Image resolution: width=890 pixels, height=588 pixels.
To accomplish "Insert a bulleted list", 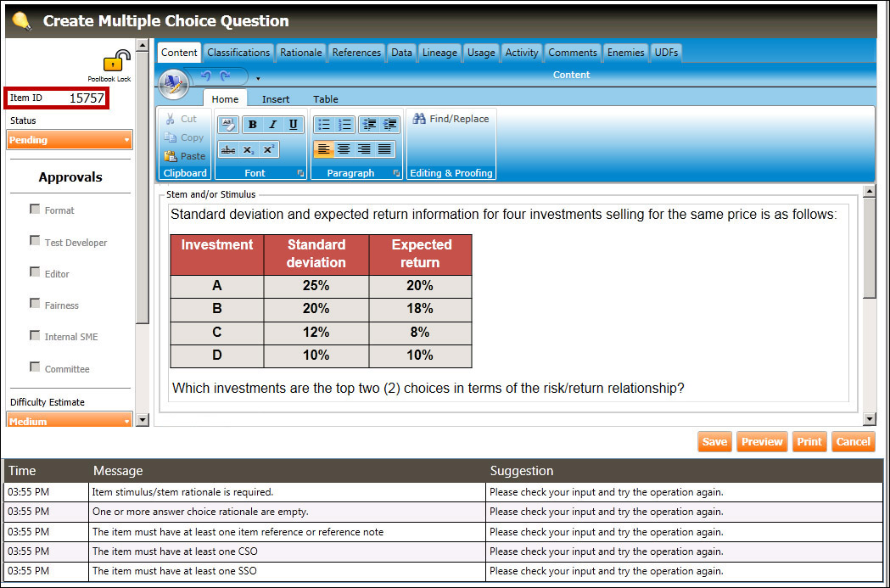I will (323, 125).
